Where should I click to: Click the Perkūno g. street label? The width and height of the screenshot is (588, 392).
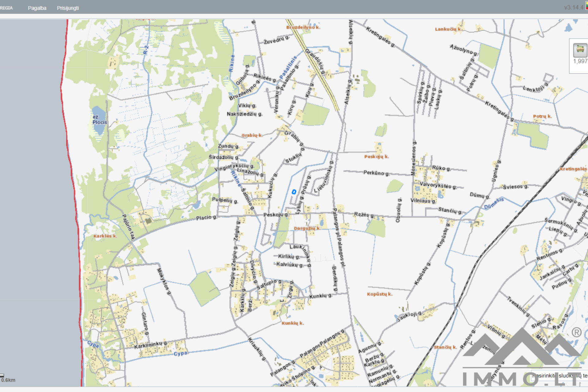[x=376, y=173]
